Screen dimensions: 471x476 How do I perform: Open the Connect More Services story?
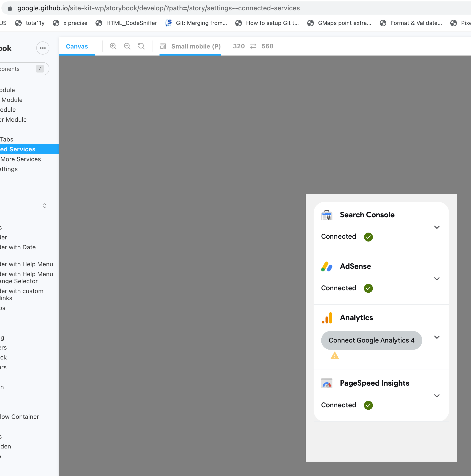[x=21, y=159]
